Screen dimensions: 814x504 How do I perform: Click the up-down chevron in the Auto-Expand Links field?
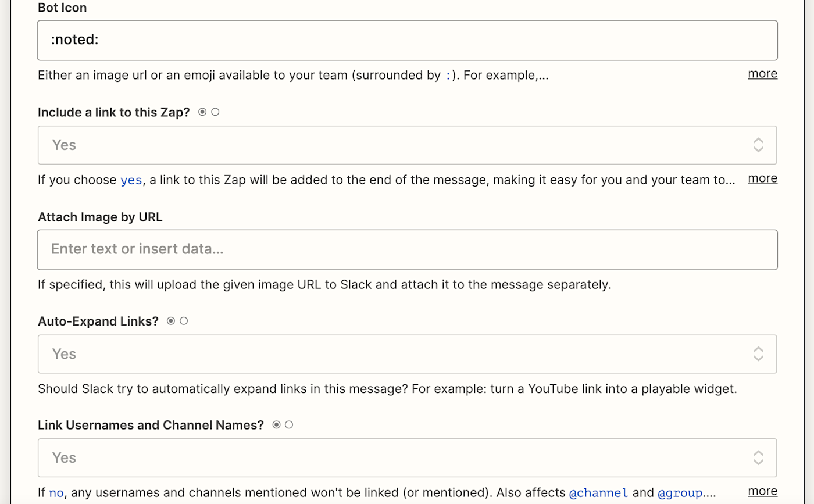tap(758, 354)
